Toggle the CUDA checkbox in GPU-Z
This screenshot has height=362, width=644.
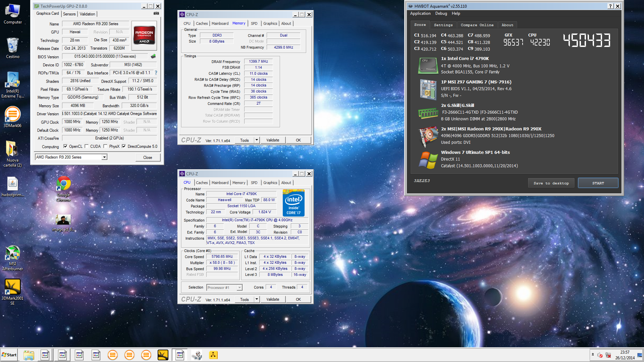tap(87, 146)
